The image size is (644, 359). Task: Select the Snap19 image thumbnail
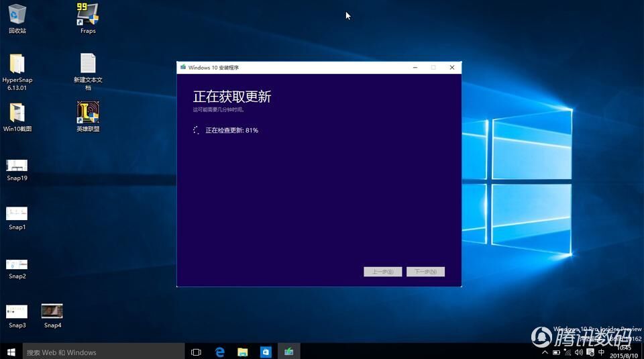click(x=17, y=166)
